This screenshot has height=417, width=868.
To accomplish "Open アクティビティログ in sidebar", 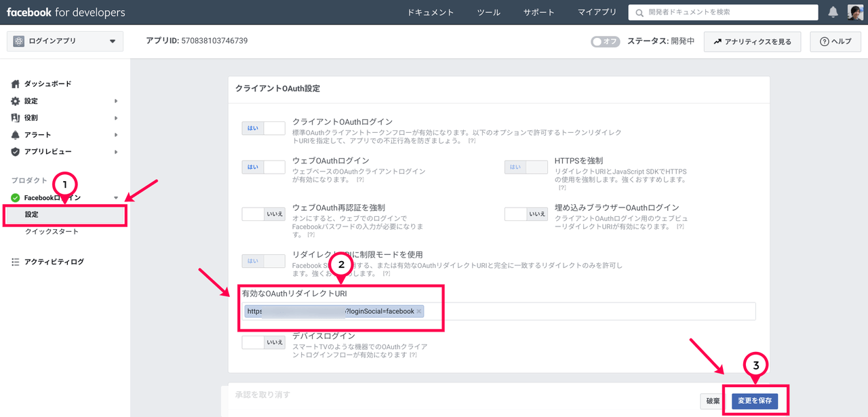I will click(54, 262).
